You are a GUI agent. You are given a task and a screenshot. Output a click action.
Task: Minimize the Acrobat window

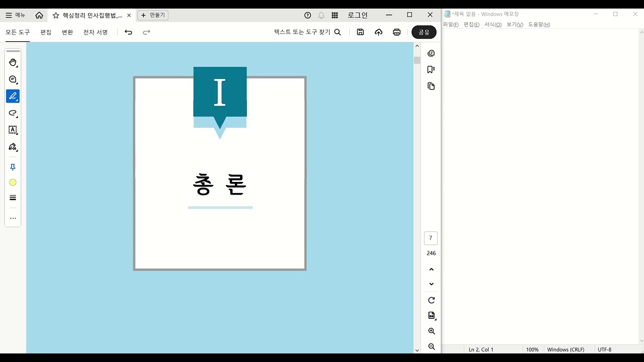click(x=389, y=15)
